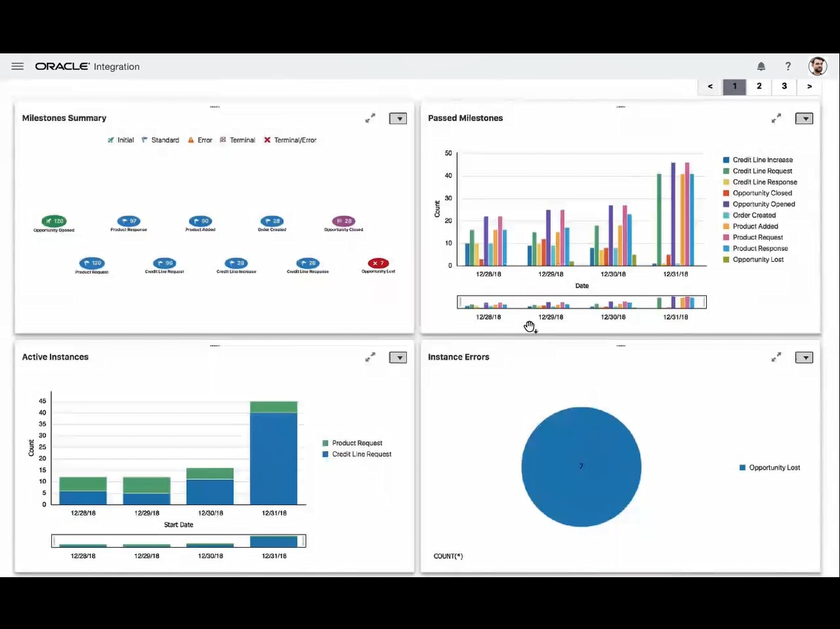Maximize the Instance Errors panel
Screen dimensions: 840x629
pos(776,358)
